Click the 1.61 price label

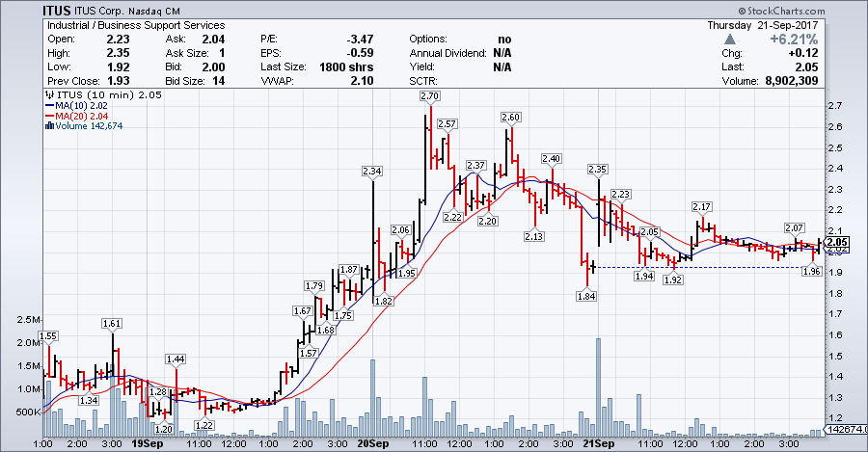tap(112, 324)
